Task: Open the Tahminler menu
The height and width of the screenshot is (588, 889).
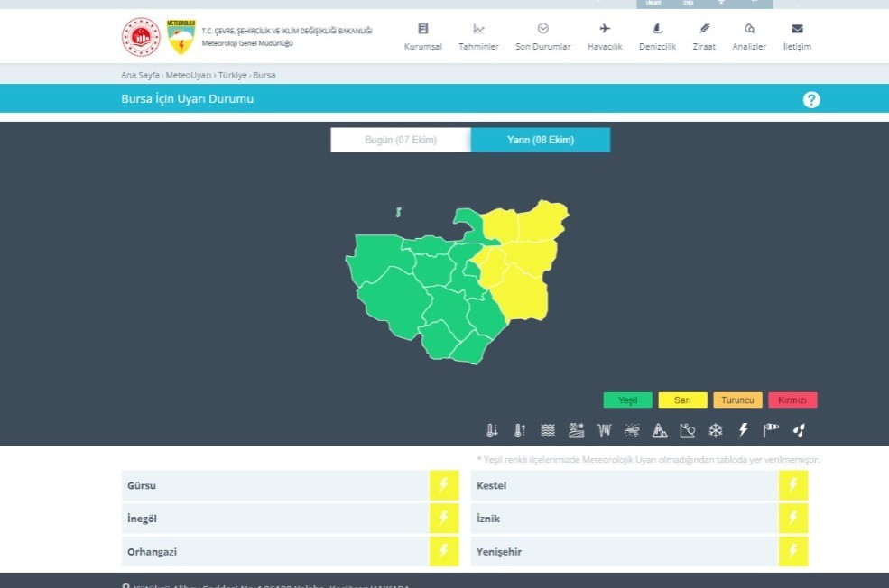Action: 478,37
